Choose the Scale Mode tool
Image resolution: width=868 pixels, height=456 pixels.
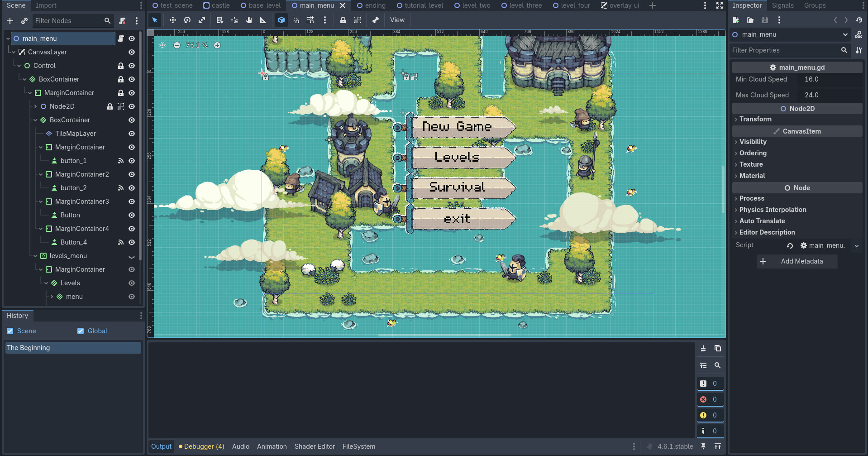point(202,20)
